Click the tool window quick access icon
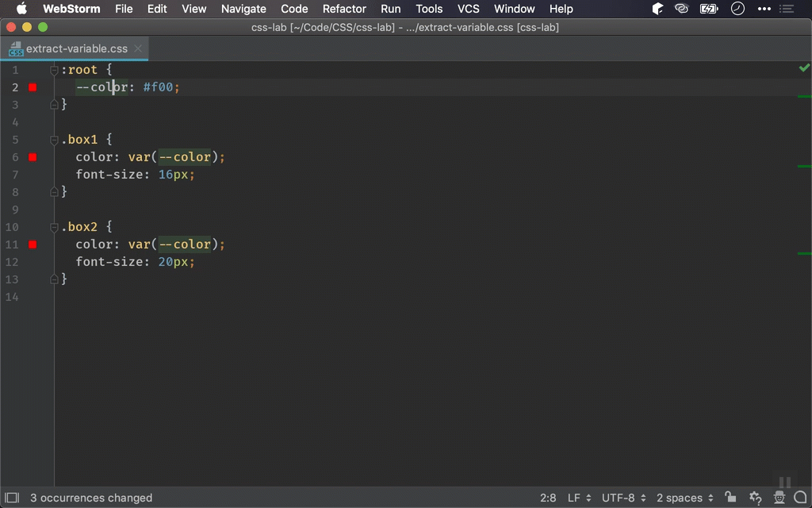 [x=12, y=498]
